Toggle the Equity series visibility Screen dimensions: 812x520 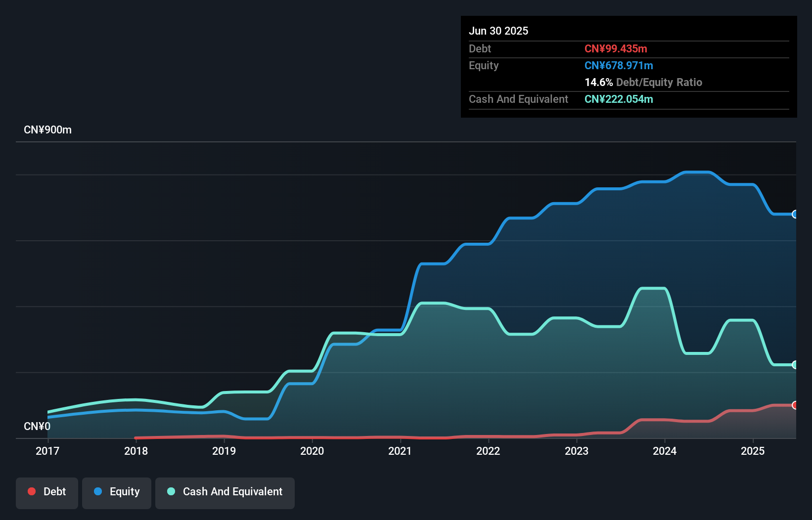click(116, 493)
